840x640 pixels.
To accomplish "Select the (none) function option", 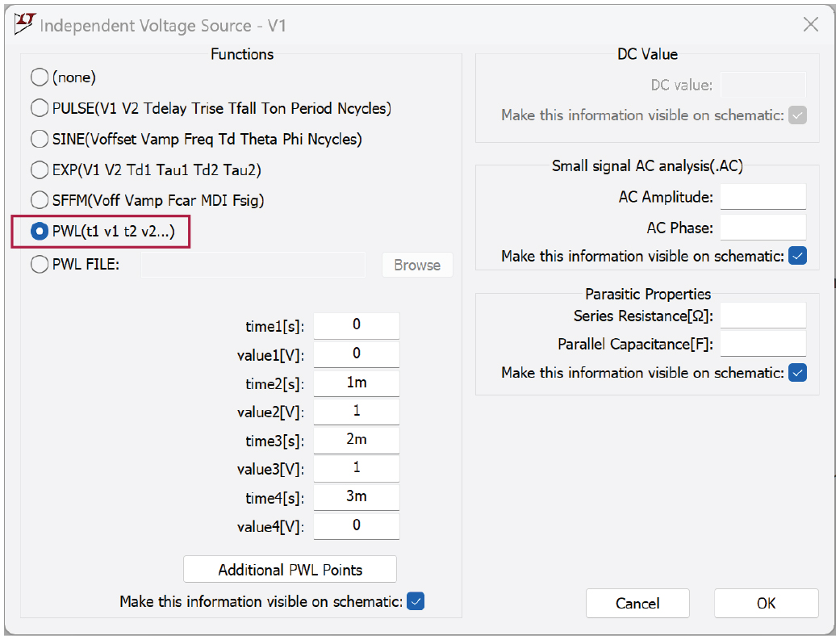I will 40,77.
